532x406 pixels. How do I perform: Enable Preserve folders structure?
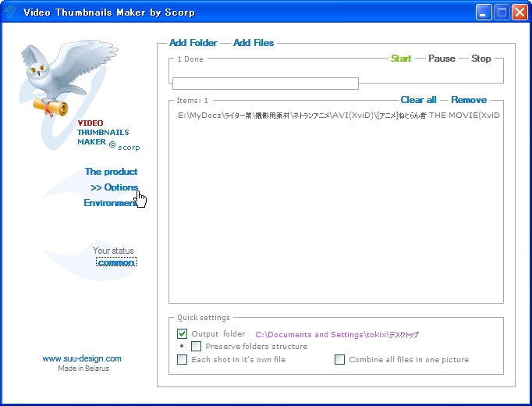click(x=196, y=346)
